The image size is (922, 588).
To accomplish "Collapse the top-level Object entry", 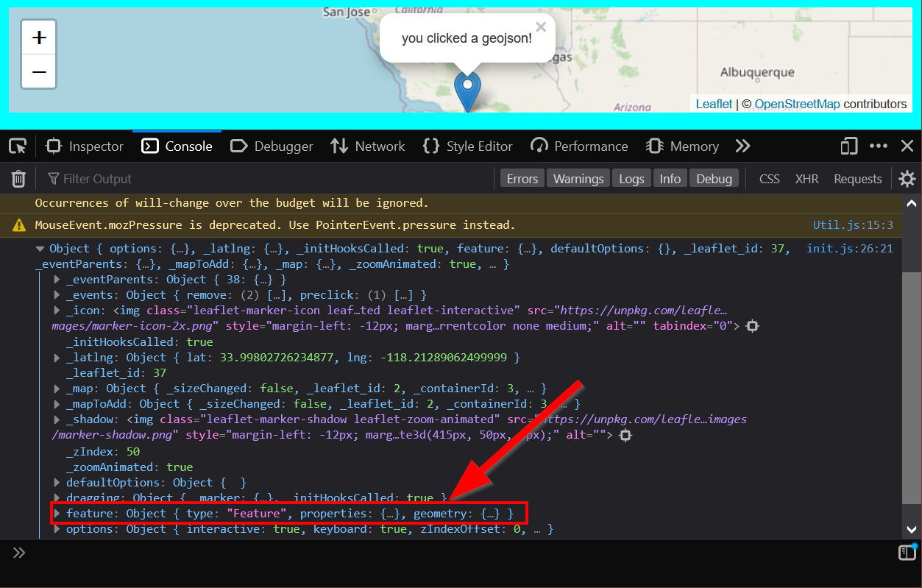I will tap(41, 249).
